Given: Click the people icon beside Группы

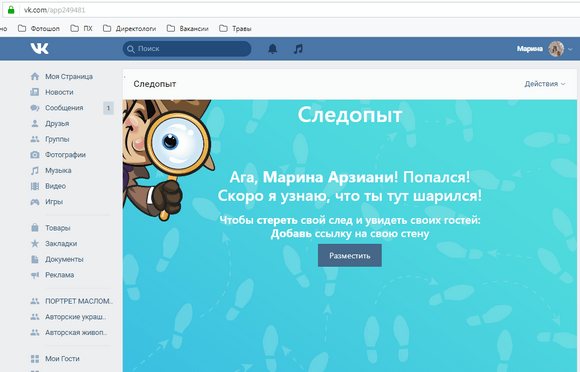Looking at the screenshot, I should point(35,139).
